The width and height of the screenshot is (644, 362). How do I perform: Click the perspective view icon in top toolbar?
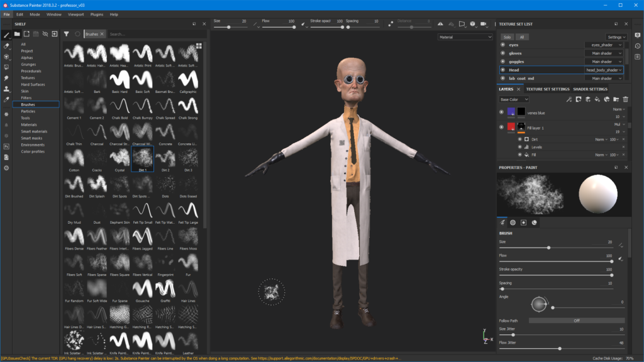tap(462, 24)
